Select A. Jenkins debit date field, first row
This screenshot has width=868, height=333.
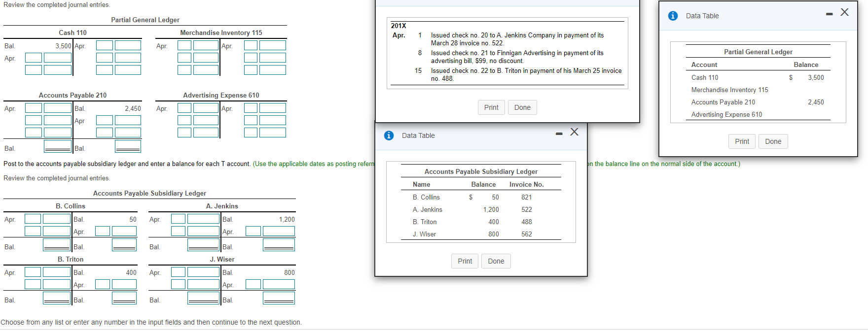pos(178,219)
